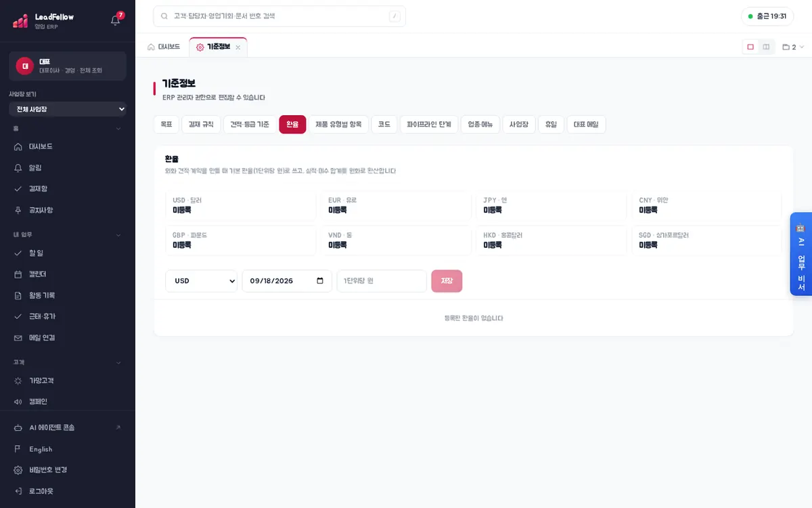The width and height of the screenshot is (812, 508).
Task: Select the 제품 유형별 항목 tab
Action: click(338, 125)
